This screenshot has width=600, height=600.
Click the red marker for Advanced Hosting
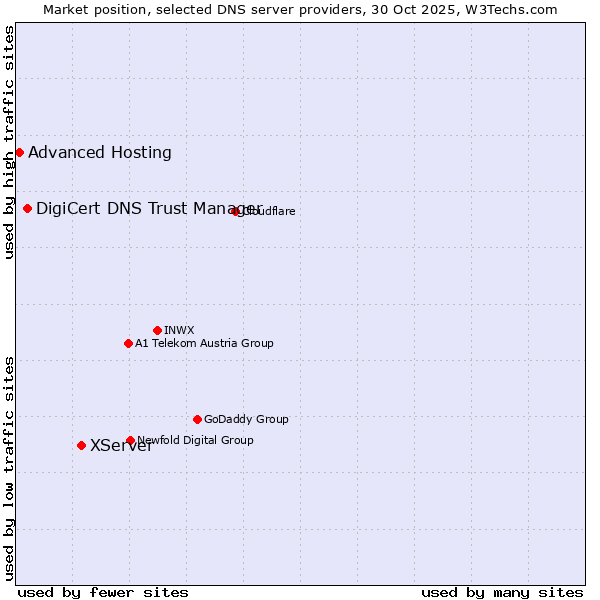pos(19,152)
